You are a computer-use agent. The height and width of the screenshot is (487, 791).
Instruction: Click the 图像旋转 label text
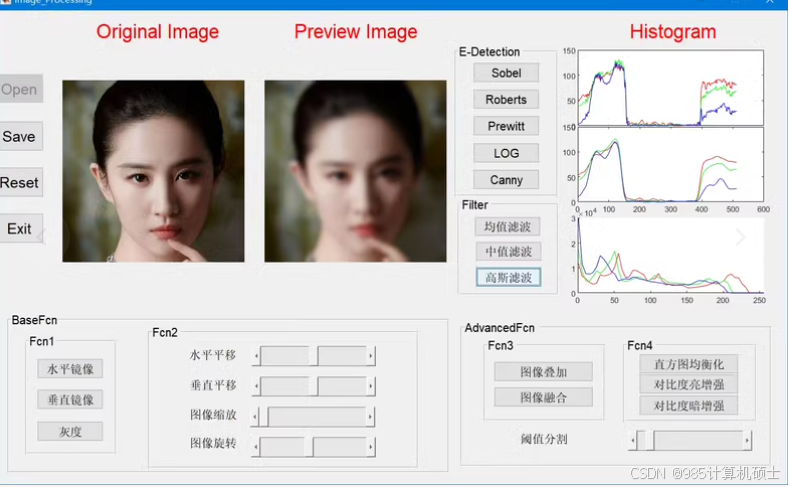[213, 444]
